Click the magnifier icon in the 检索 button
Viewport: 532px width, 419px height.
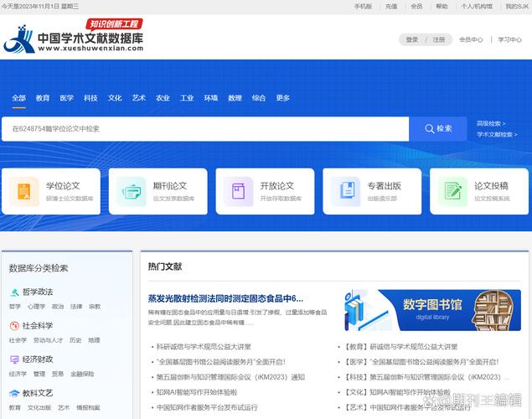[x=429, y=129]
